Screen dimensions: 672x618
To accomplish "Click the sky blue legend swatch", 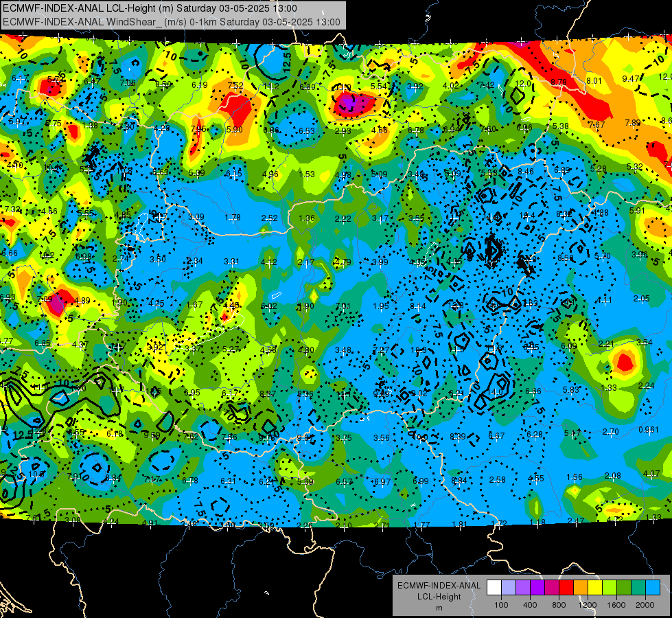I will click(653, 588).
